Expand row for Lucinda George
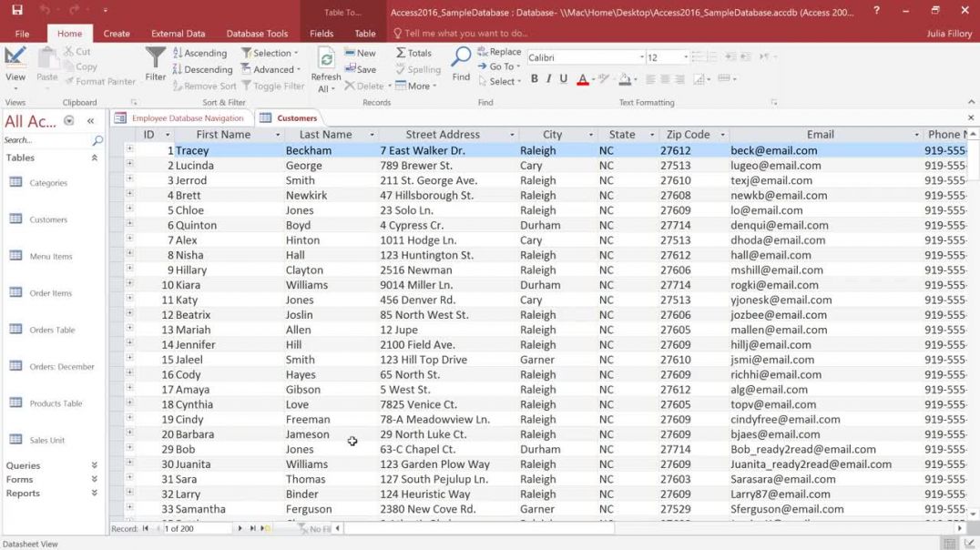The height and width of the screenshot is (550, 980). coord(129,164)
